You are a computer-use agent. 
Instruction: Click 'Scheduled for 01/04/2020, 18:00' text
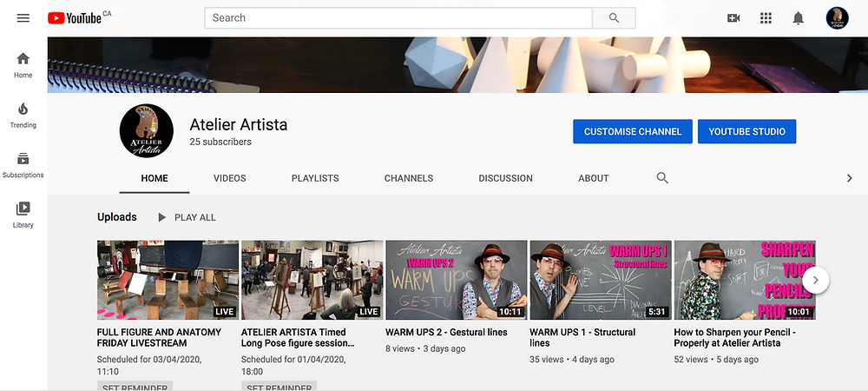pyautogui.click(x=293, y=366)
